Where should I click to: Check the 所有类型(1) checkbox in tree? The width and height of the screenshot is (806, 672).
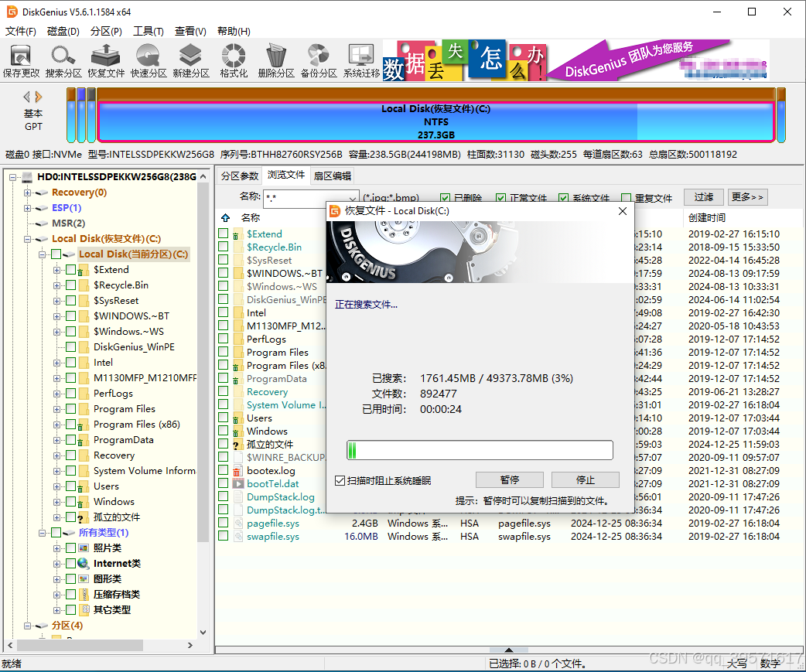coord(56,532)
